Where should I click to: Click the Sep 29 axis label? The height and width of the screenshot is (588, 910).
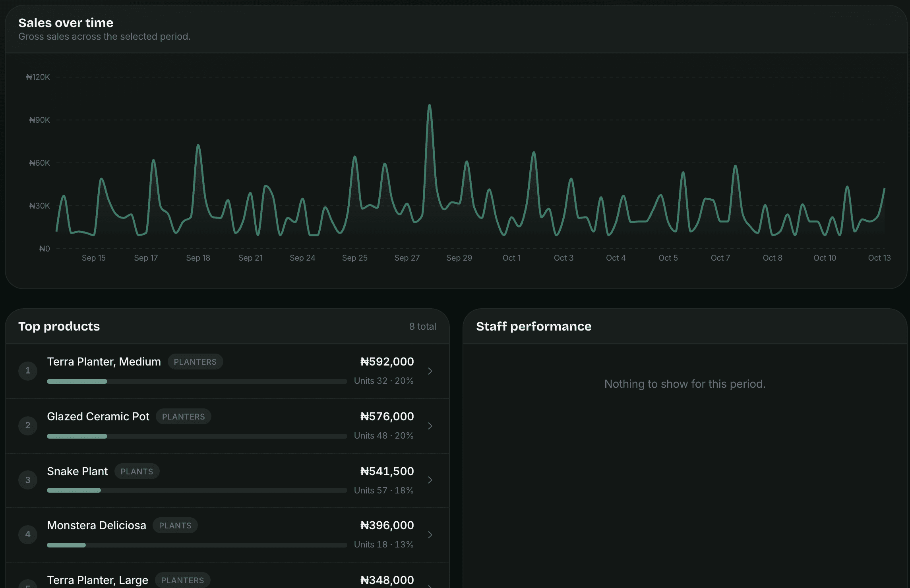click(x=459, y=258)
